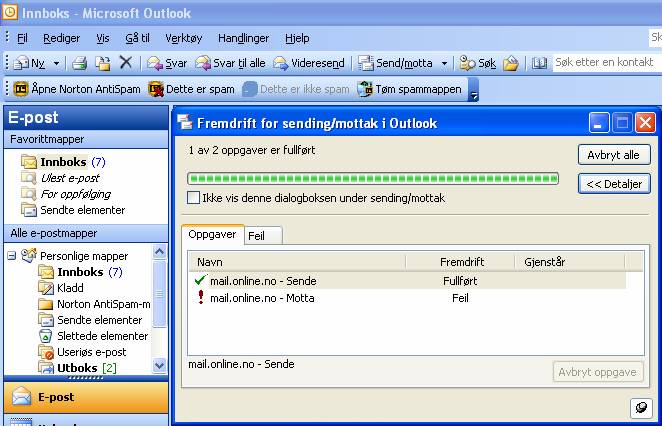Click red error icon for Motta task

click(x=201, y=297)
